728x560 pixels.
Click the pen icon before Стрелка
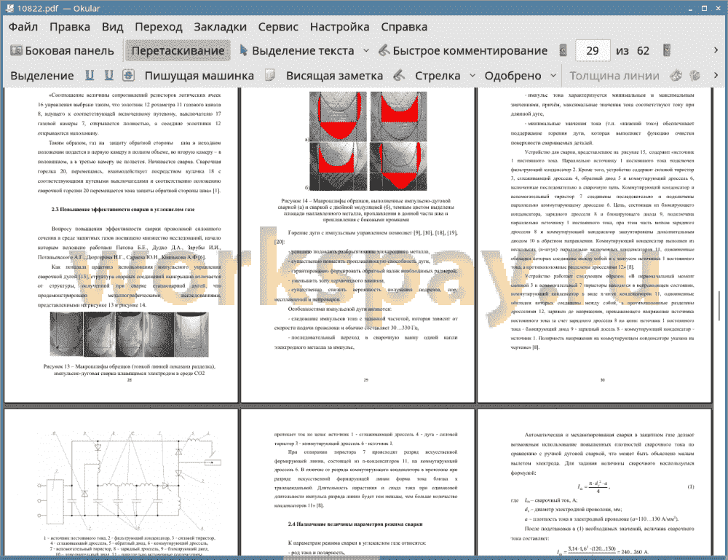coord(399,75)
